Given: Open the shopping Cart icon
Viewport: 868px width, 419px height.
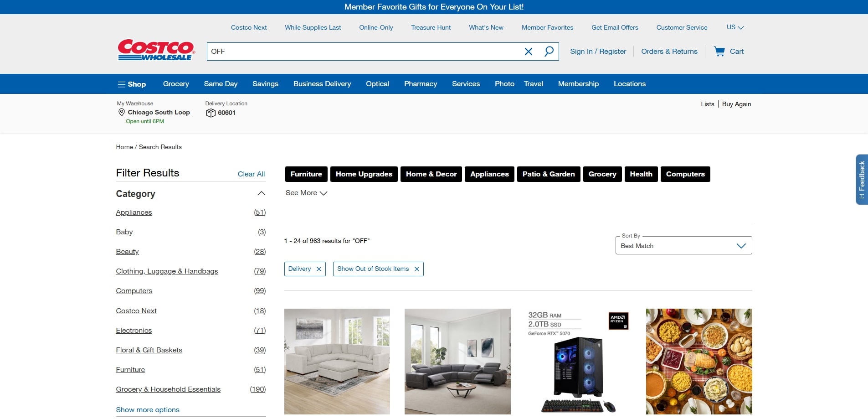Looking at the screenshot, I should pos(719,52).
